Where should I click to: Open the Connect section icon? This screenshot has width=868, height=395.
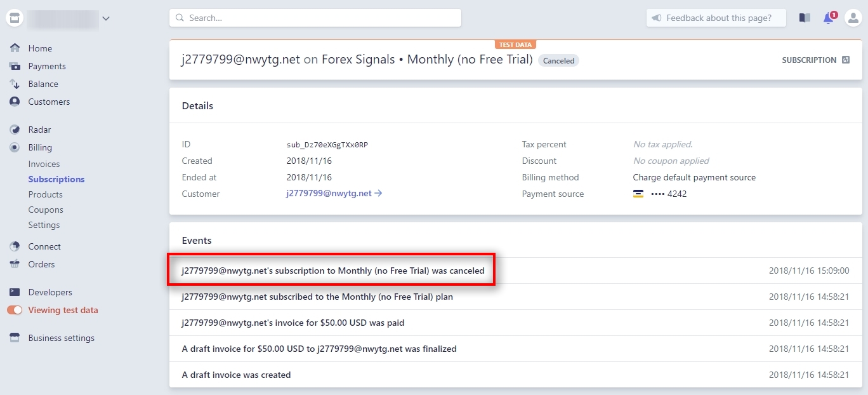(x=15, y=246)
